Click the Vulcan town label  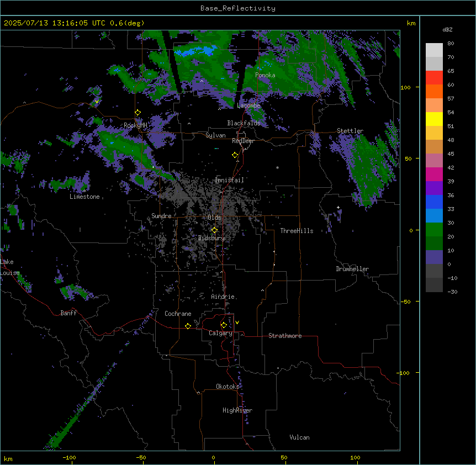299,437
